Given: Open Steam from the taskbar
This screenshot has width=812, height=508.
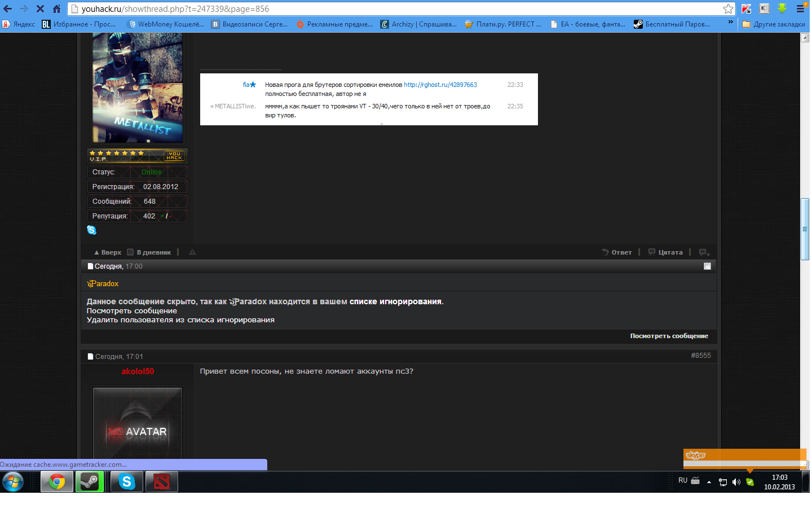Looking at the screenshot, I should click(x=89, y=481).
